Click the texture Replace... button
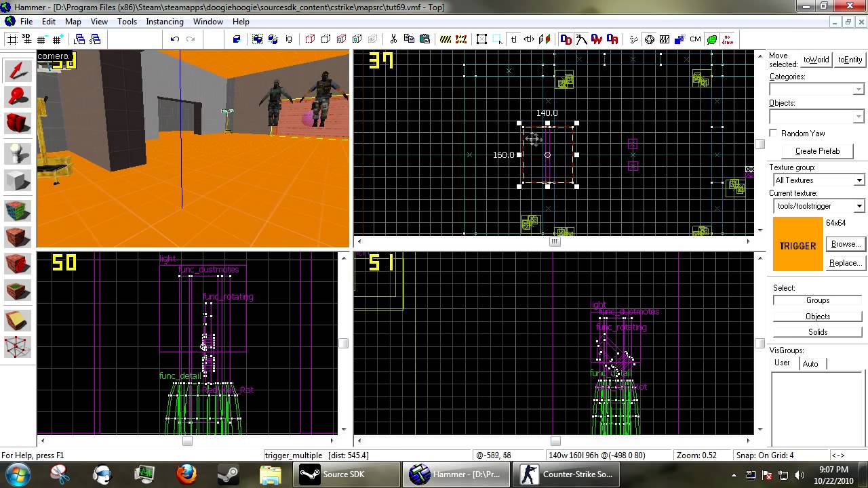The image size is (868, 488). click(845, 263)
